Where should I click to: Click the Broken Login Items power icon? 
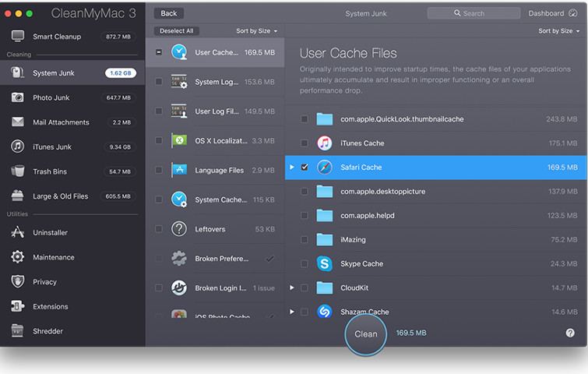coord(179,288)
